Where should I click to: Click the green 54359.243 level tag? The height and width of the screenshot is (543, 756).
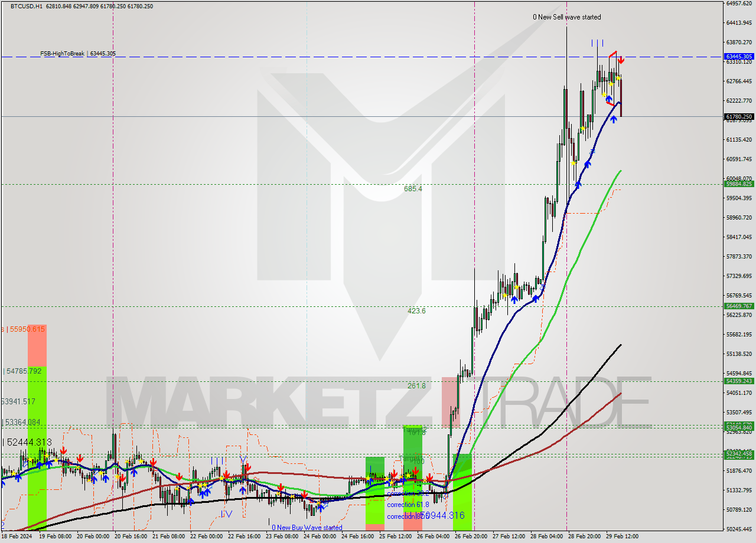pyautogui.click(x=739, y=381)
